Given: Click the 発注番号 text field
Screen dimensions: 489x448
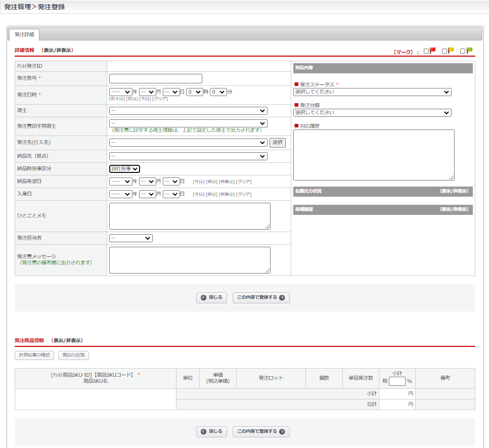Looking at the screenshot, I should coord(155,78).
